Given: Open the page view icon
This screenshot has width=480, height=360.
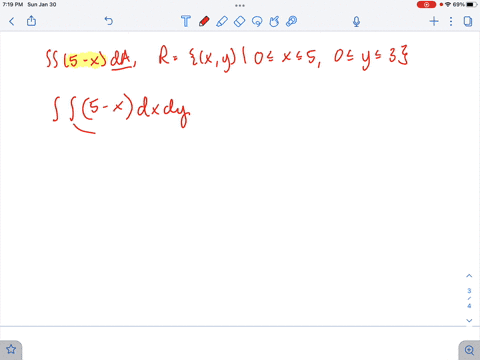Looking at the screenshot, I should [468, 22].
